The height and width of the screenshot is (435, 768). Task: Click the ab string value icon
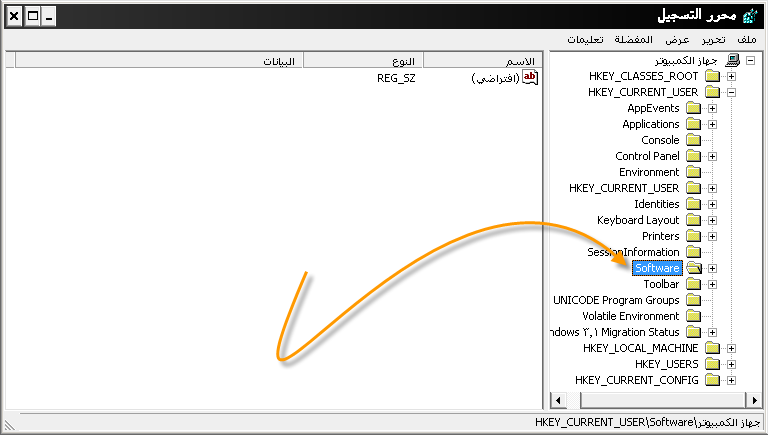pos(530,77)
